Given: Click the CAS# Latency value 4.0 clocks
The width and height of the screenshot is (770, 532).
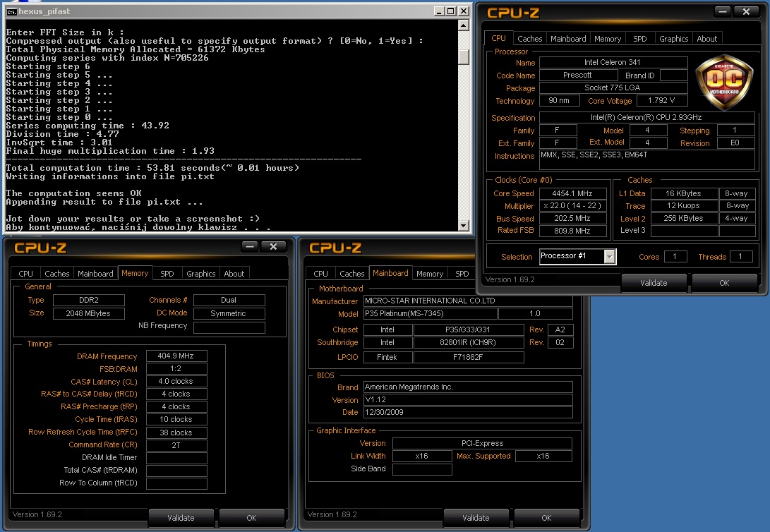Looking at the screenshot, I should 176,381.
